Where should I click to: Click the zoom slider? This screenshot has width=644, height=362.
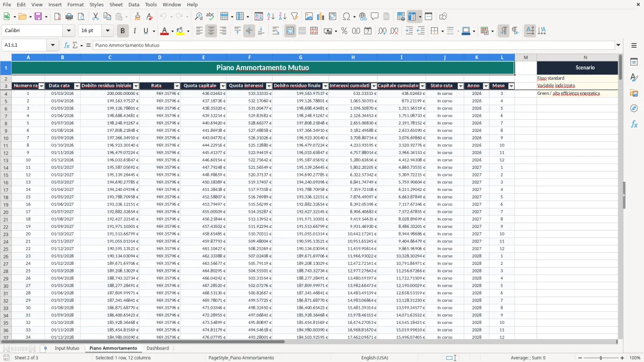click(601, 358)
